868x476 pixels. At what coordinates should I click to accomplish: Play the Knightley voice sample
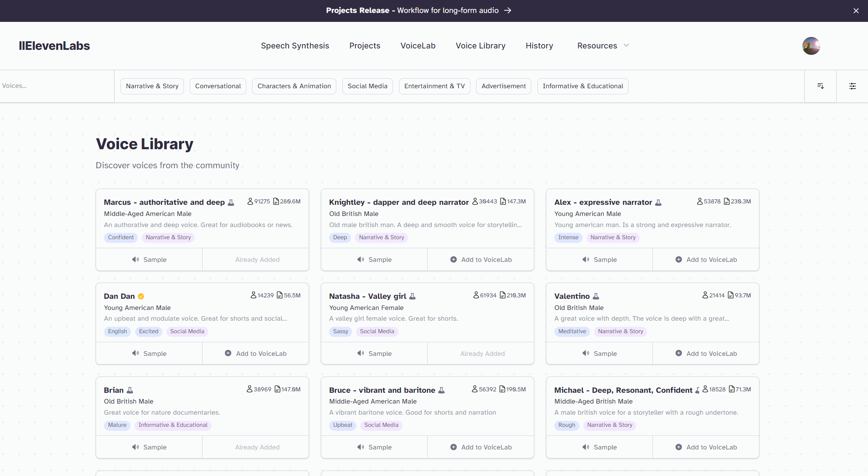(374, 259)
